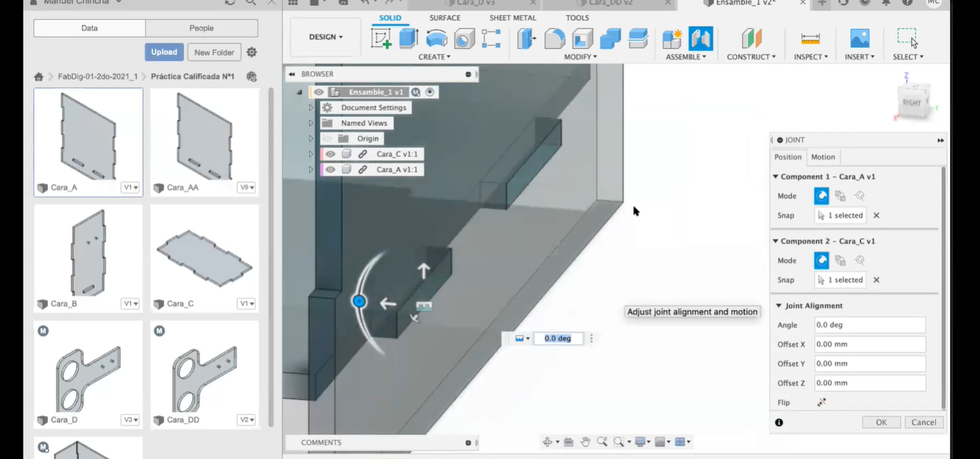Screen dimensions: 980x459
Task: Click the Orbit tool in navigation bar
Action: pyautogui.click(x=547, y=442)
